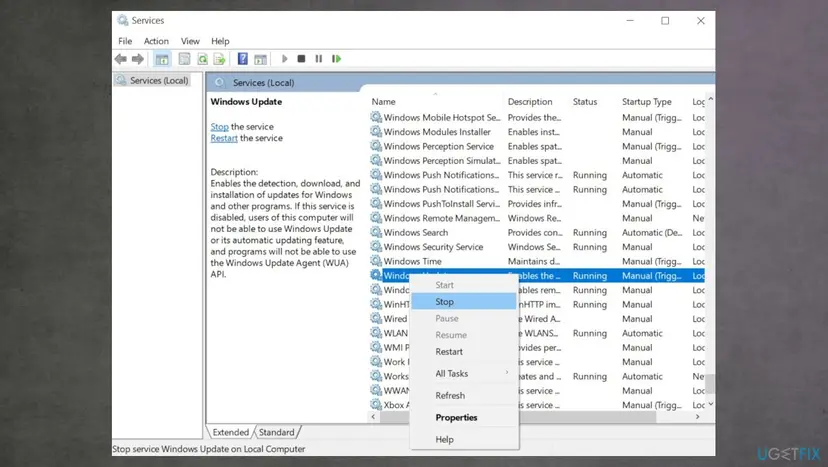
Task: Click the vertical scrollbar thumb
Action: [711, 384]
